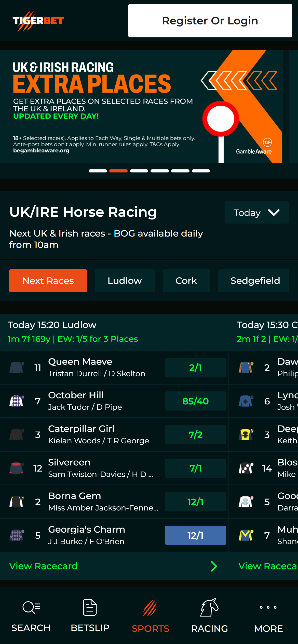Open the Sedgefield meeting tab
The height and width of the screenshot is (644, 298).
(255, 281)
